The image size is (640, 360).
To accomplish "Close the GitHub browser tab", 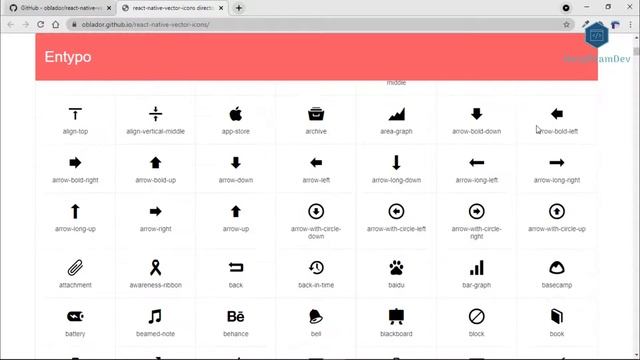I will tap(109, 8).
